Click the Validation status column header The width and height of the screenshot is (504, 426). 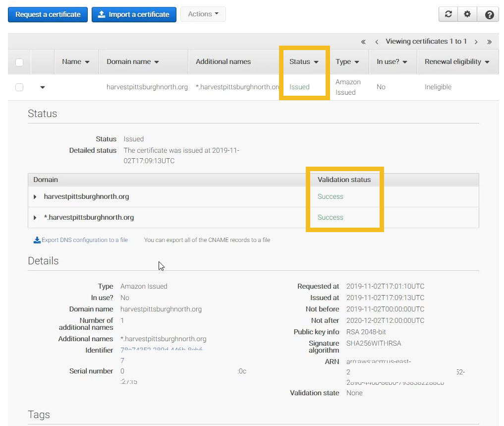pyautogui.click(x=344, y=180)
